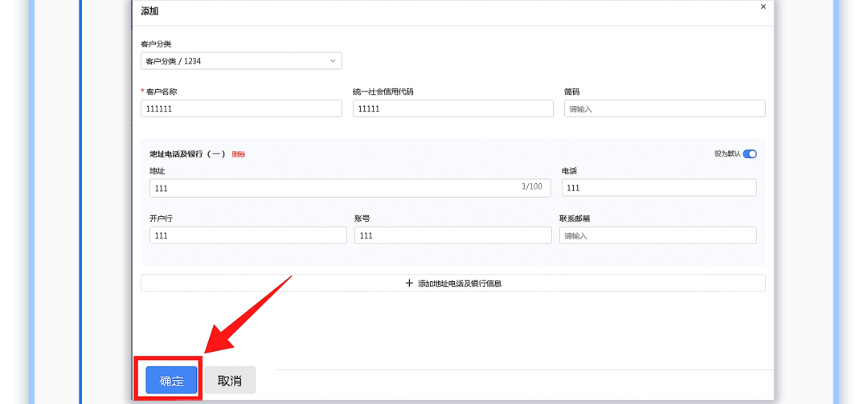Click the 统一社会信用代码 input field
This screenshot has width=868, height=404.
tap(452, 108)
